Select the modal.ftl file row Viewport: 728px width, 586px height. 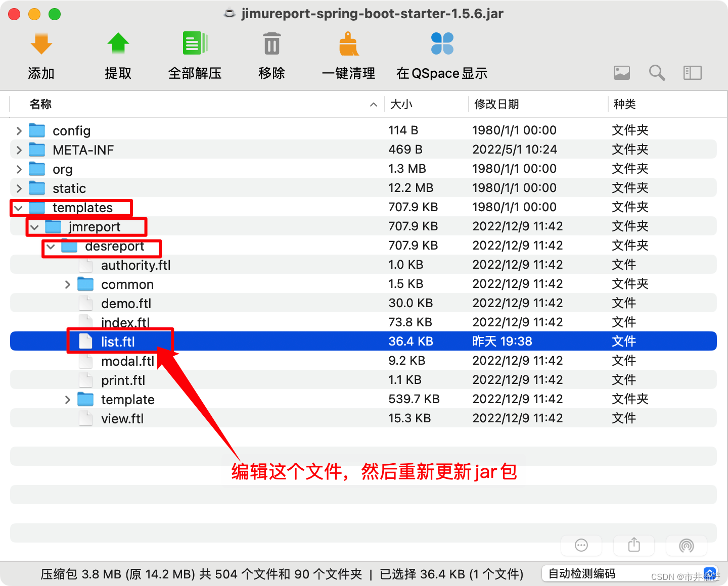point(363,361)
